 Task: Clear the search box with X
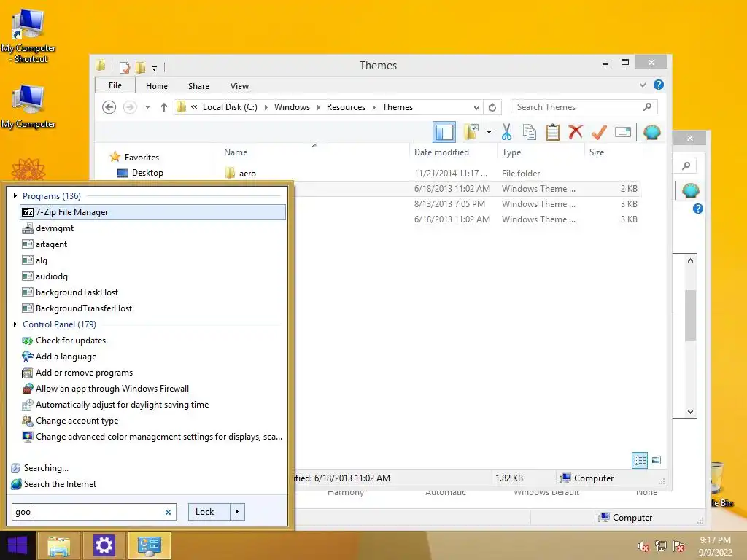tap(168, 512)
